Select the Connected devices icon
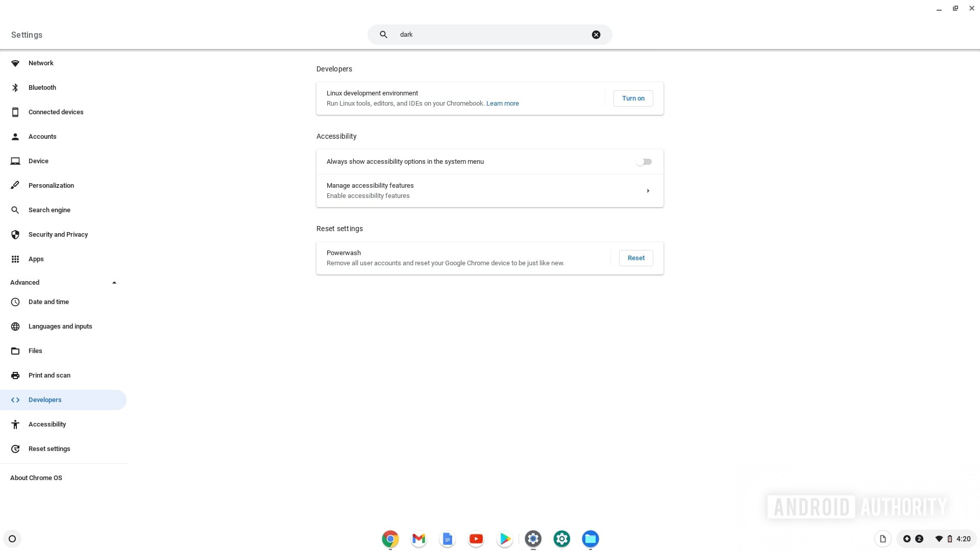Image resolution: width=980 pixels, height=551 pixels. pyautogui.click(x=15, y=112)
